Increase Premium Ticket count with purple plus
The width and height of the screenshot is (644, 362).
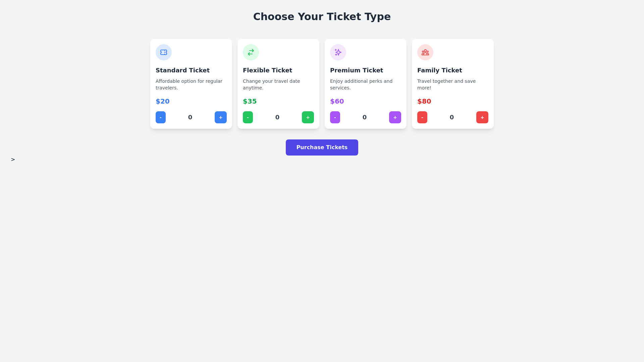(x=395, y=117)
